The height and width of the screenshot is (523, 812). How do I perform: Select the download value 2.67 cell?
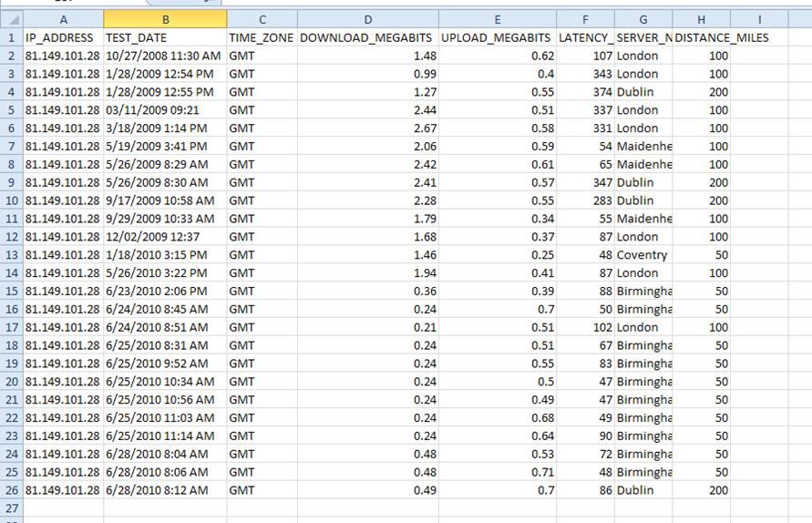tap(367, 128)
